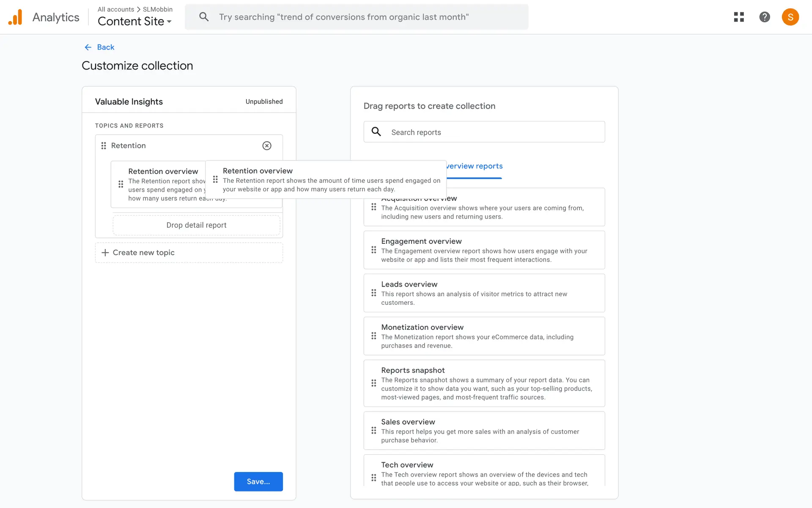
Task: Click the Engagement overview drag handle icon
Action: point(373,250)
